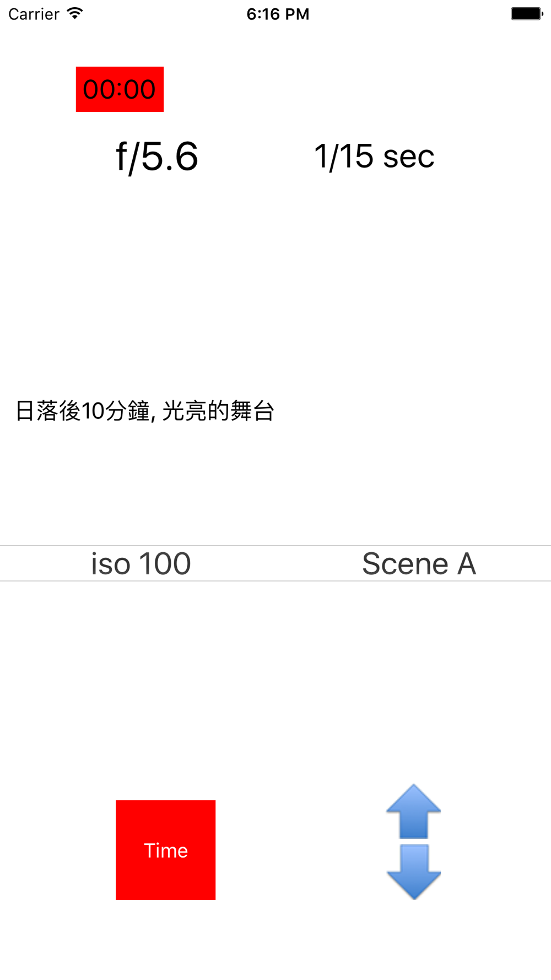Tap the 6:16 PM clock
Screen dimensions: 551x980
pyautogui.click(x=278, y=14)
